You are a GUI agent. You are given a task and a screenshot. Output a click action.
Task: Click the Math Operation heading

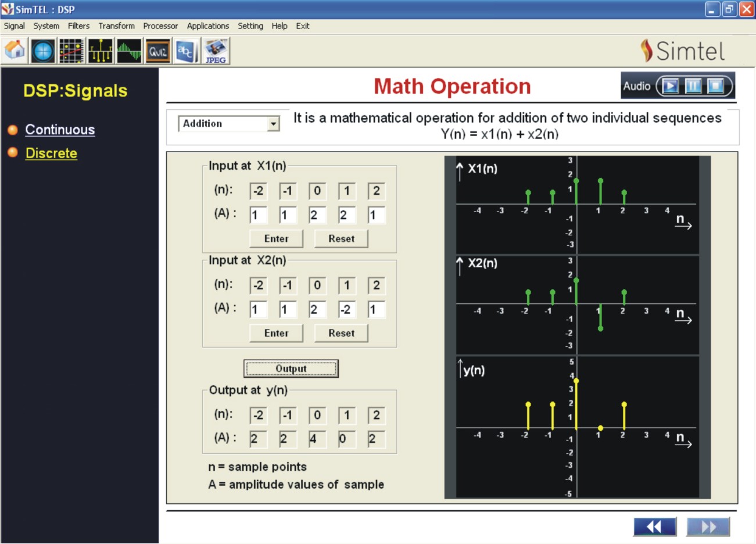click(x=452, y=87)
